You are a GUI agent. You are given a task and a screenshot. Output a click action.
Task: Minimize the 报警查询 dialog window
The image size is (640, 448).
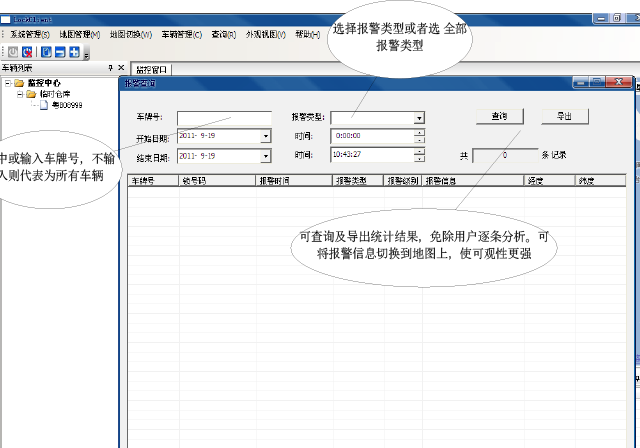(x=581, y=82)
